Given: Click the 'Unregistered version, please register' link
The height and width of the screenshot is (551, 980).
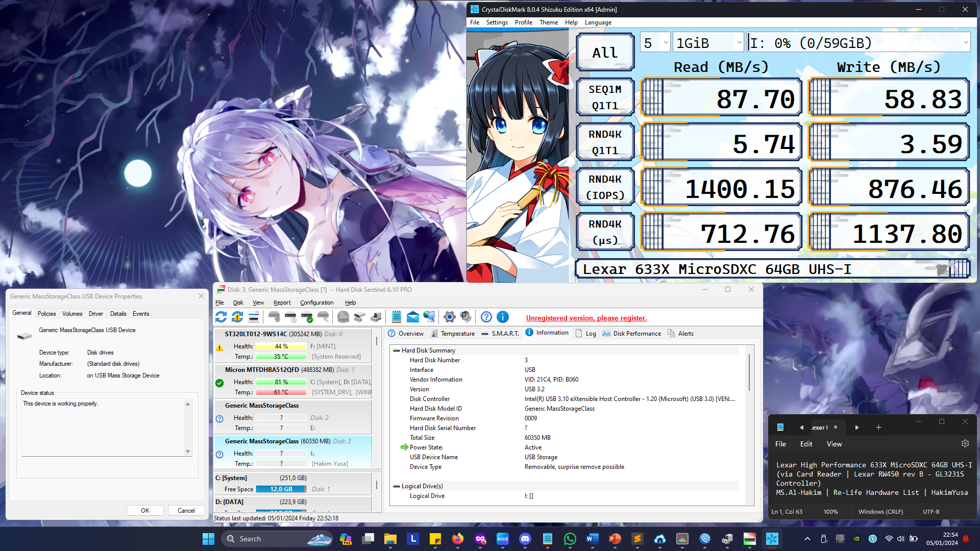Looking at the screenshot, I should [x=586, y=318].
